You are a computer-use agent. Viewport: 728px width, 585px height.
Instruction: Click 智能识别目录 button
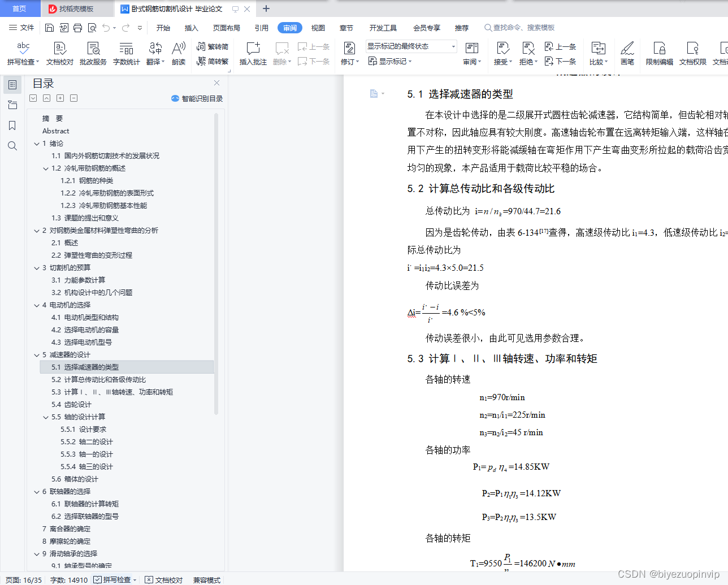197,98
